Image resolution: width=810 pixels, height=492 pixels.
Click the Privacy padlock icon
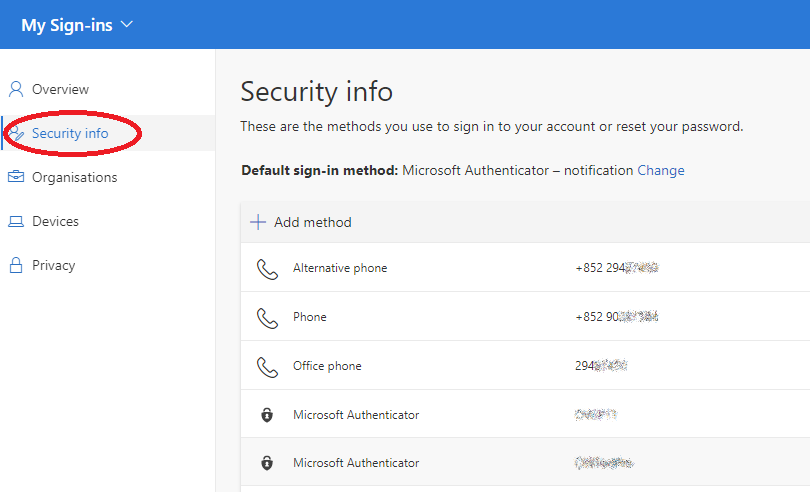(16, 265)
